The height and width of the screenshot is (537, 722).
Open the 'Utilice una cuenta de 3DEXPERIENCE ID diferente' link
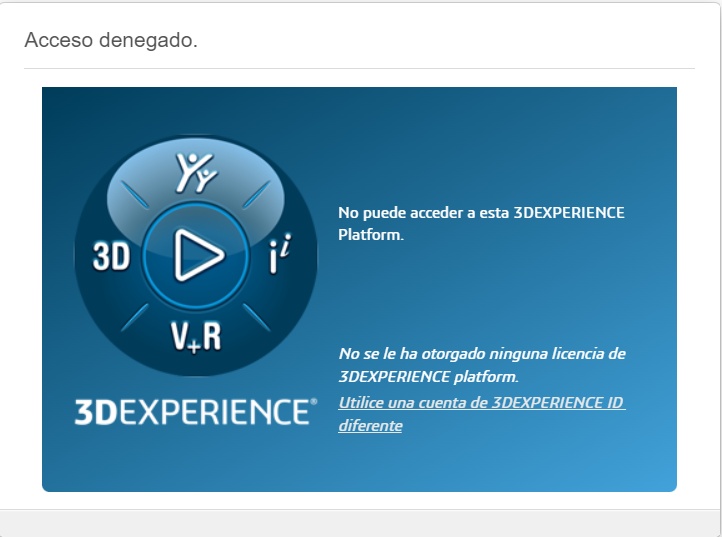481,414
